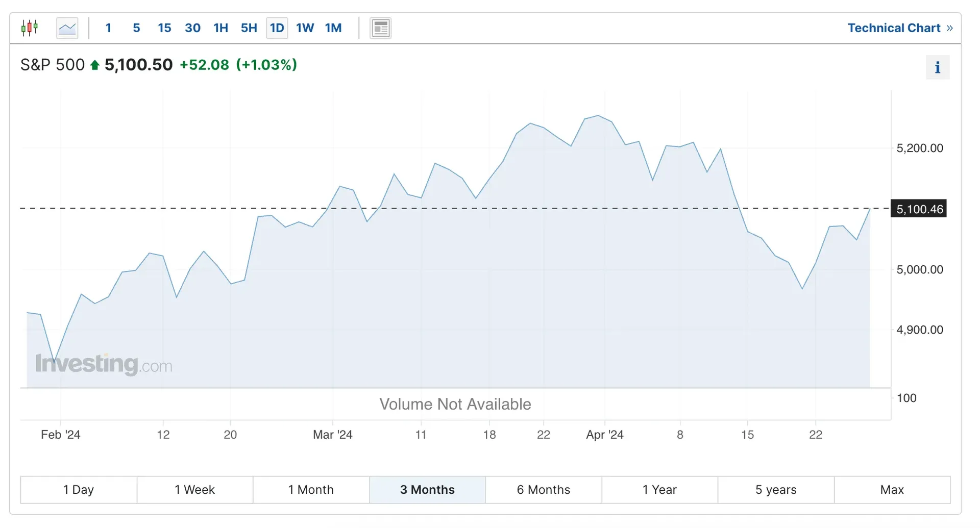Set the 1 minute interval
The image size is (980, 528).
(x=108, y=28)
